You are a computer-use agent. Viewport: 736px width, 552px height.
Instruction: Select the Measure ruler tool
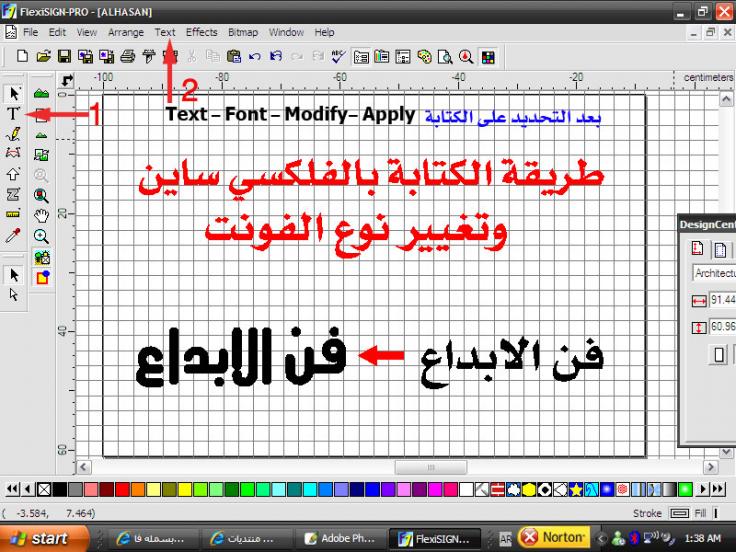(x=14, y=214)
